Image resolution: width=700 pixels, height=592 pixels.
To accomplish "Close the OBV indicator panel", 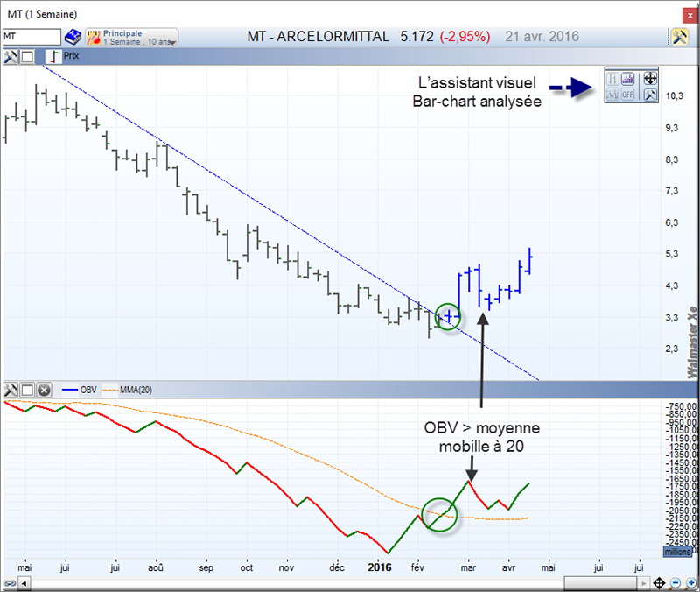I will pos(44,390).
